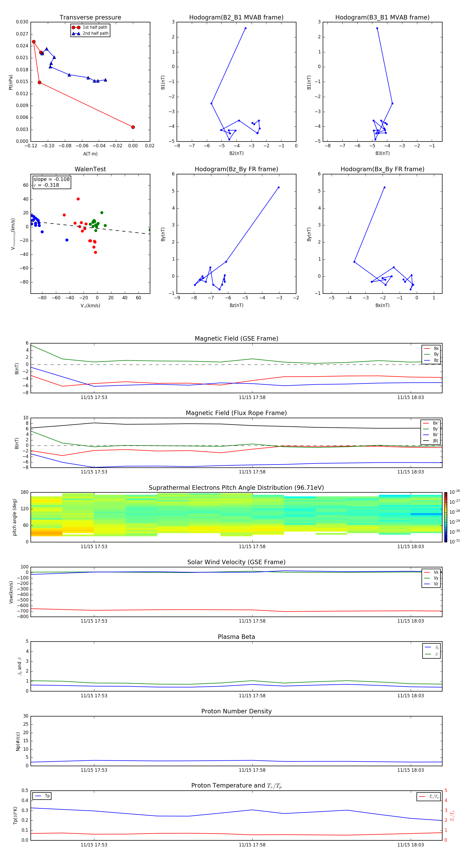Click the 'Proton Temperature and Te/Tp' title
The height and width of the screenshot is (868, 473).
[236, 785]
